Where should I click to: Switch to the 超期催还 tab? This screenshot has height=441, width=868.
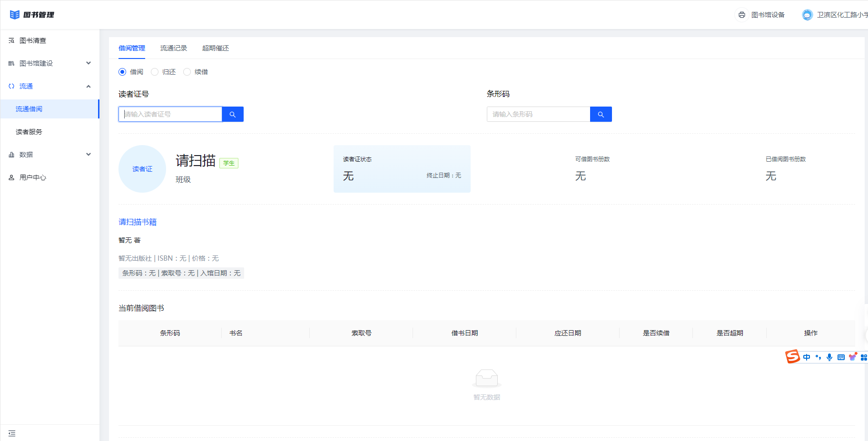click(x=216, y=48)
